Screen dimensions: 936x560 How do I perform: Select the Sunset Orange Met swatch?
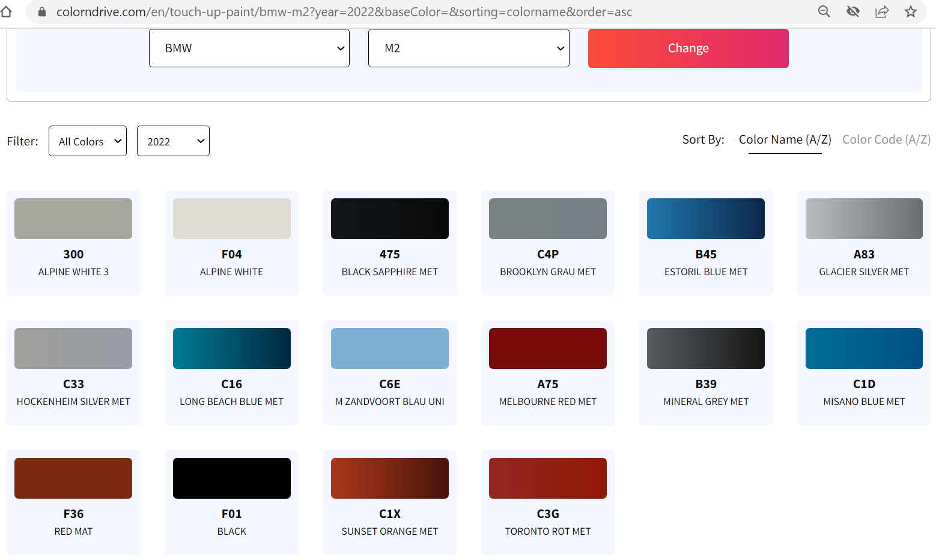point(390,478)
